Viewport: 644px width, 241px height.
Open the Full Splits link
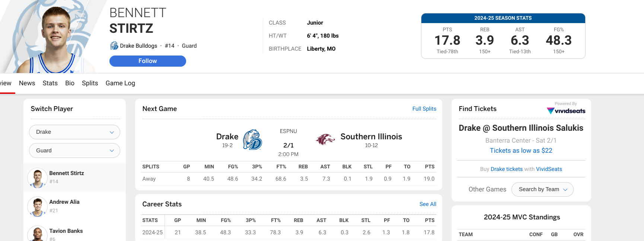(x=424, y=109)
